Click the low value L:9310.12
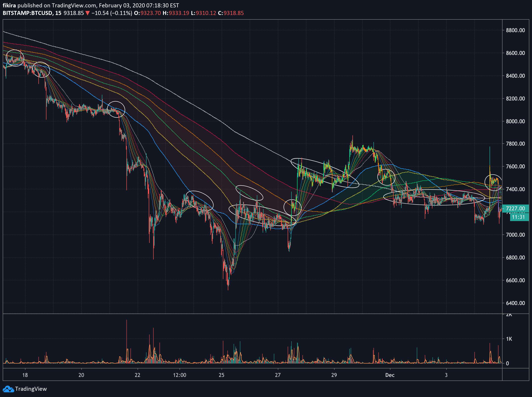The image size is (532, 397). pyautogui.click(x=204, y=13)
